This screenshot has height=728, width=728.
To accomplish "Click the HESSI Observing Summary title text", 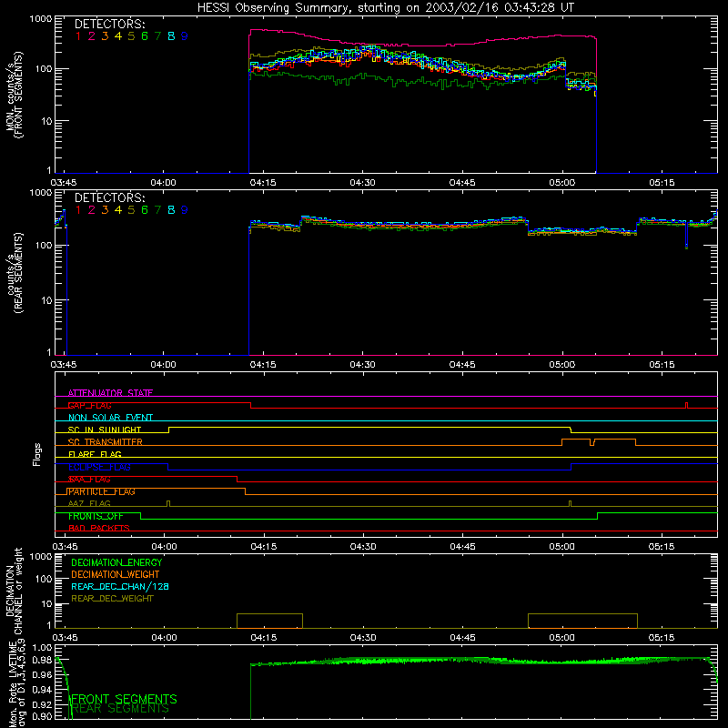I will point(385,8).
